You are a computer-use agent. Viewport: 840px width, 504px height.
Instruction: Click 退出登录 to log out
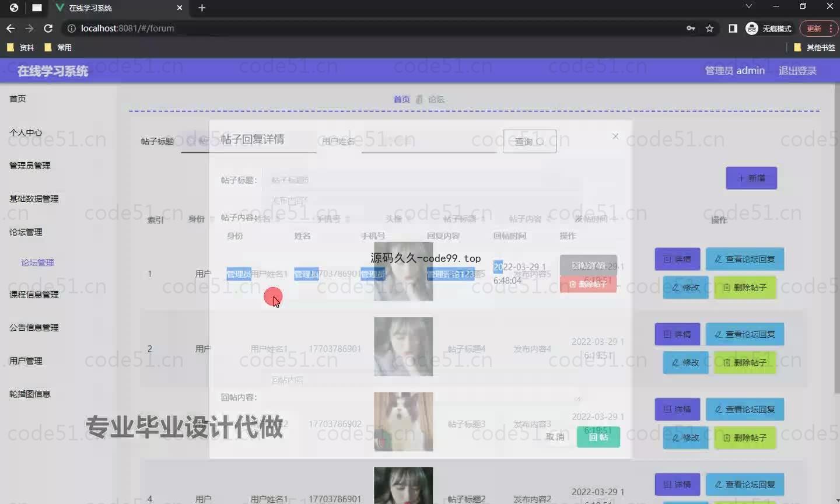797,71
